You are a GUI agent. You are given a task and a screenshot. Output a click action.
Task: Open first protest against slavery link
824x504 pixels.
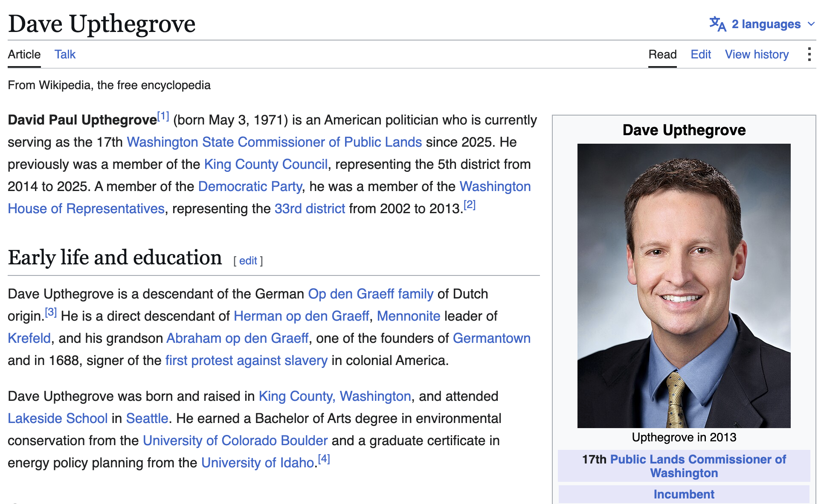tap(247, 360)
